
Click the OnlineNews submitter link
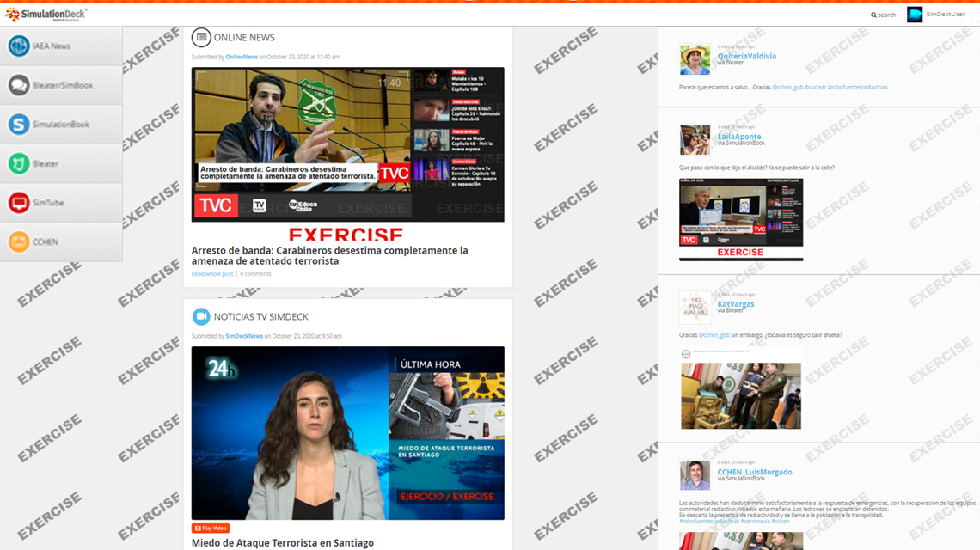point(242,57)
